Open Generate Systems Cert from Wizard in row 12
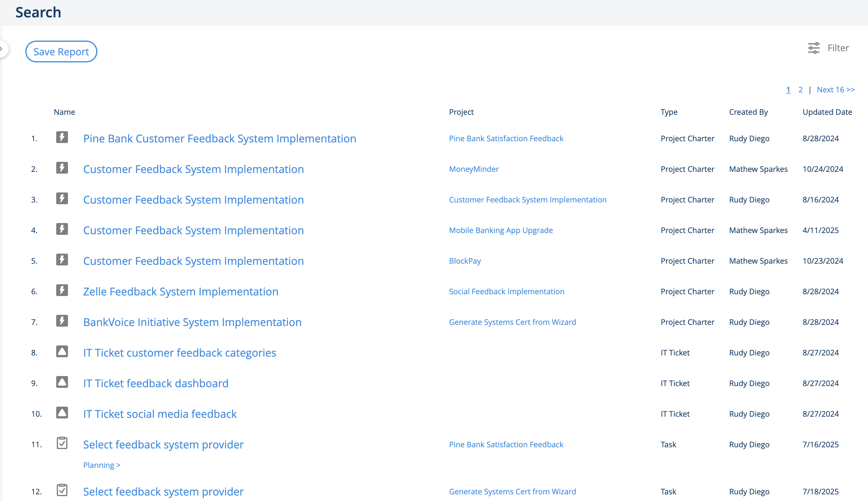868x502 pixels. pyautogui.click(x=512, y=492)
